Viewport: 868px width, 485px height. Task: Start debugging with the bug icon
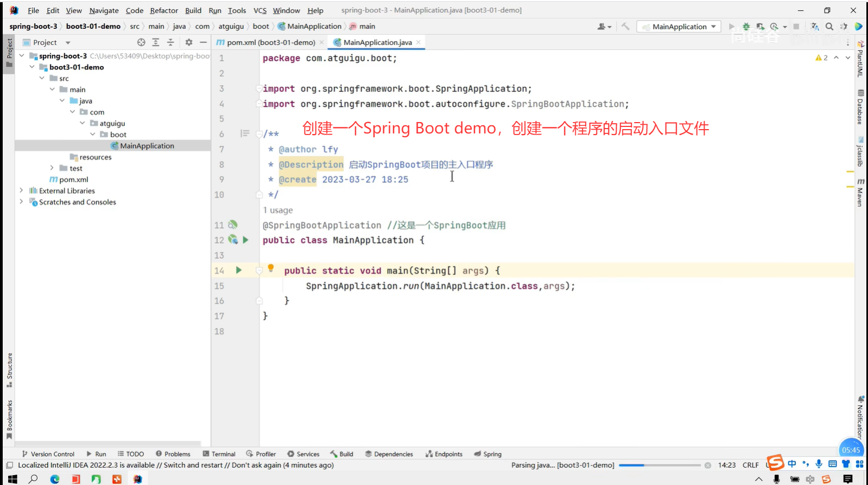tap(746, 26)
